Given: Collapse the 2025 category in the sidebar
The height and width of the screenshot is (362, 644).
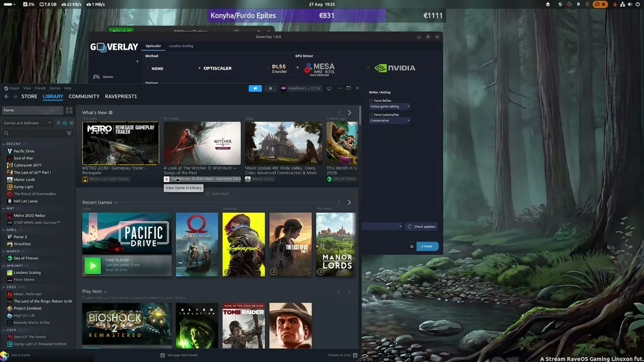Looking at the screenshot, I should (x=4, y=287).
